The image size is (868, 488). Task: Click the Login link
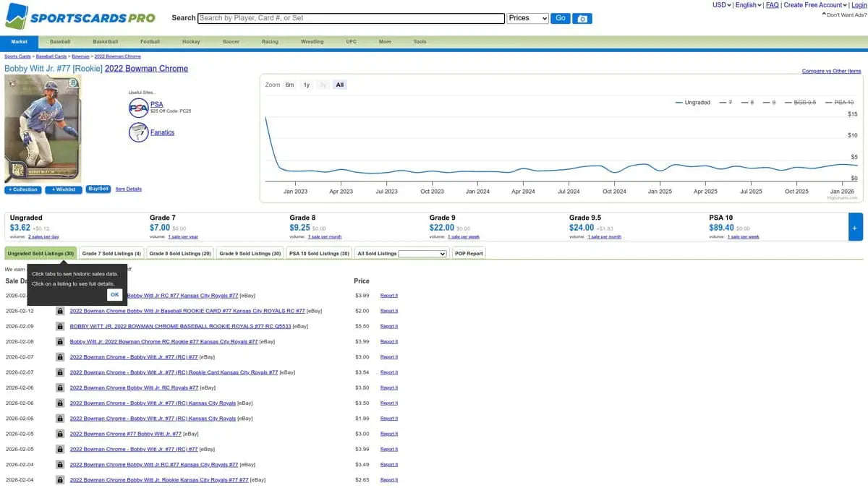(x=859, y=5)
